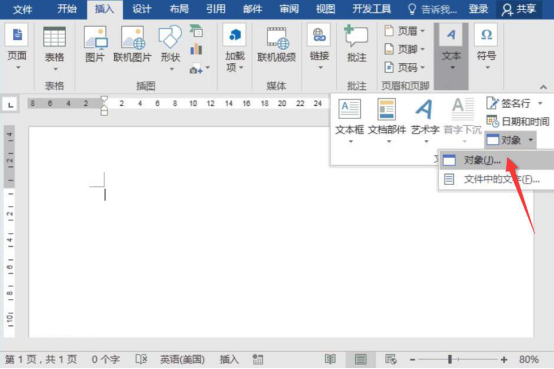The width and height of the screenshot is (554, 369).
Task: Insert a chart using the bar chart icon
Action: pos(196,49)
